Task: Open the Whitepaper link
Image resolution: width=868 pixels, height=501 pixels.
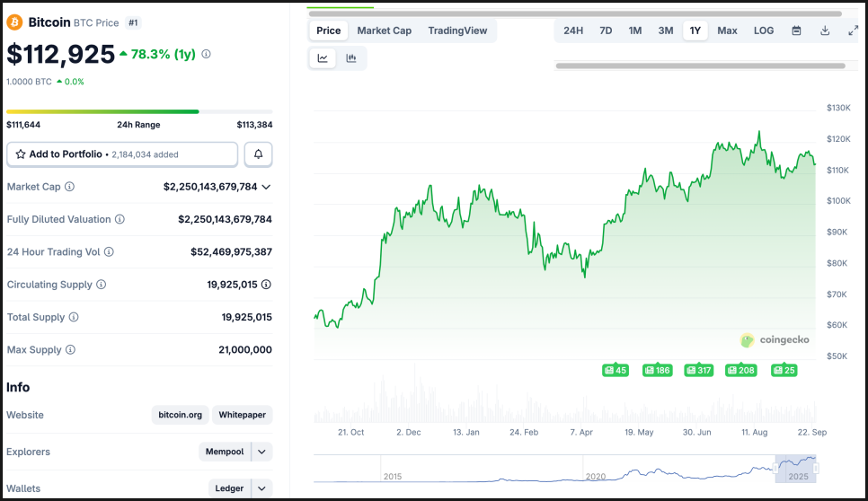Action: (242, 415)
